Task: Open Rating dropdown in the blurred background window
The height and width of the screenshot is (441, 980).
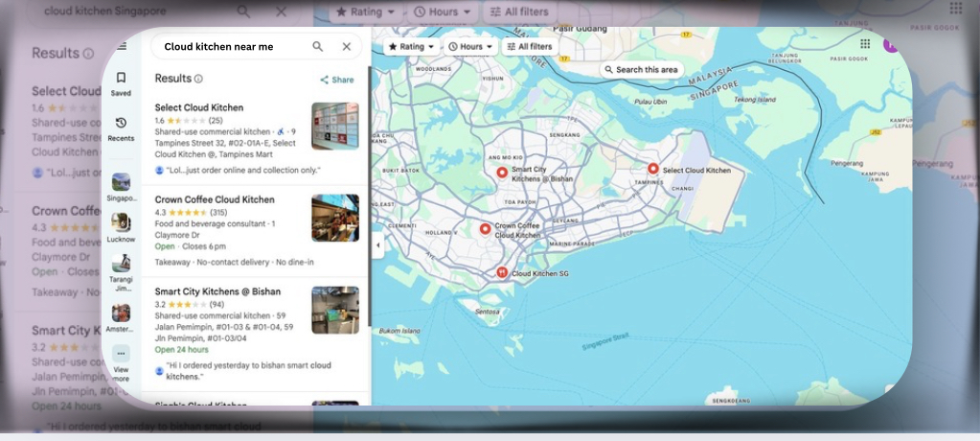Action: (x=366, y=12)
